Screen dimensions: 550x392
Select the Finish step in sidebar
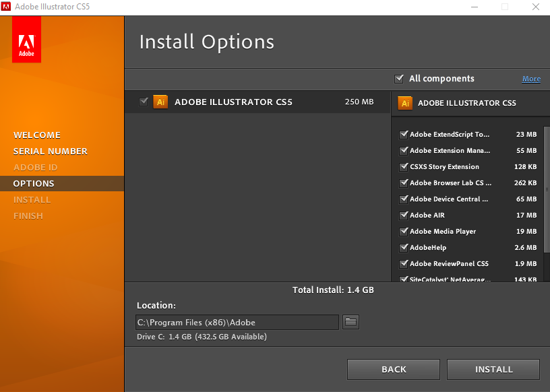click(28, 216)
